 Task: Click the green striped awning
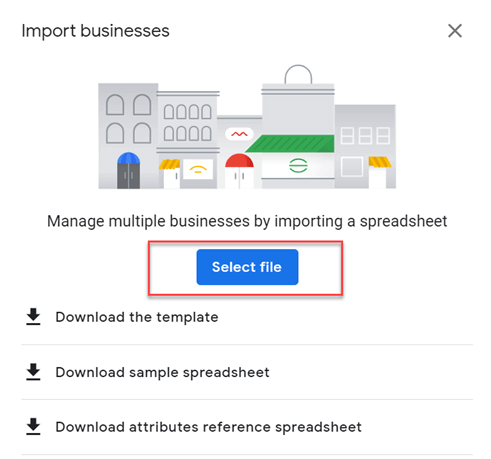(x=291, y=144)
